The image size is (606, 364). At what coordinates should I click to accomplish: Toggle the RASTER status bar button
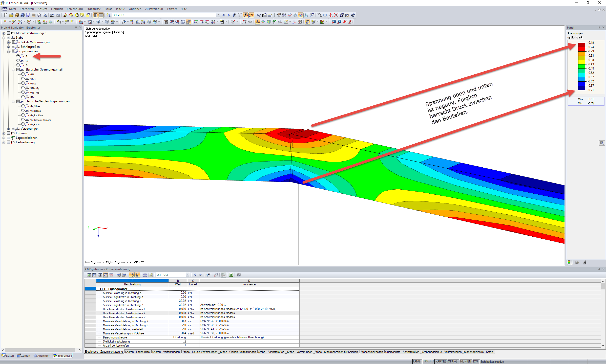[x=428, y=361]
